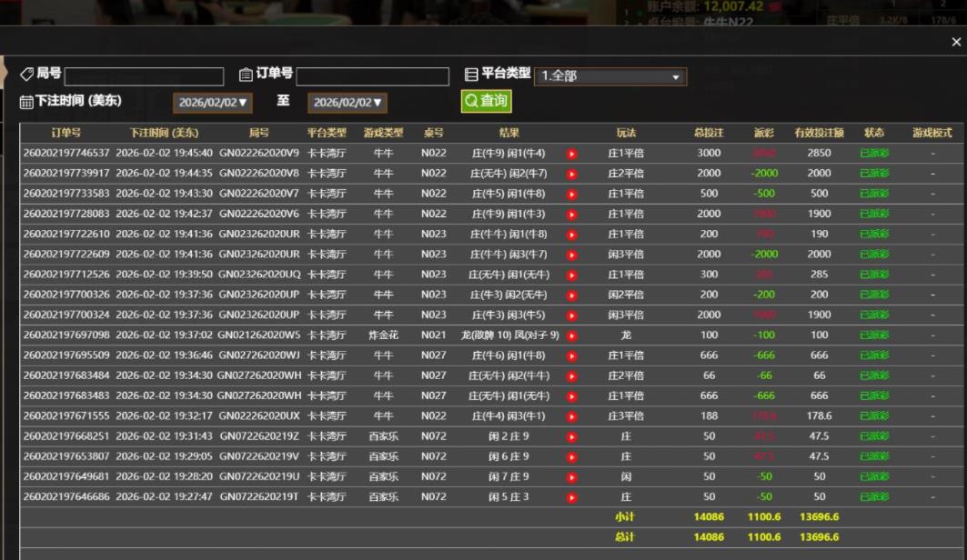Viewport: 967px width, 560px height.
Task: Open the end date picker
Action: click(x=348, y=103)
